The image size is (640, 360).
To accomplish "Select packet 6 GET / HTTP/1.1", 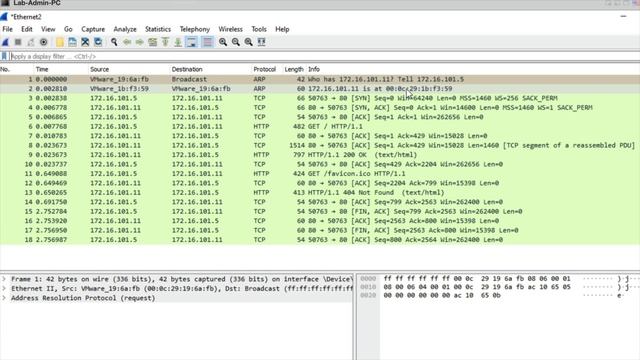I will click(320, 127).
